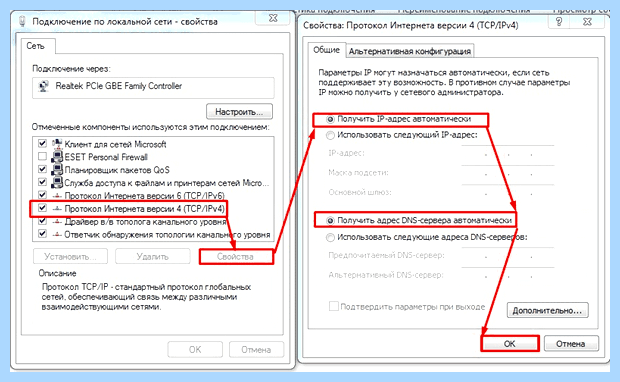Viewport: 620px width, 382px height.
Task: Uncheck Клиент для сетей Microsoft checkbox
Action: [42, 143]
